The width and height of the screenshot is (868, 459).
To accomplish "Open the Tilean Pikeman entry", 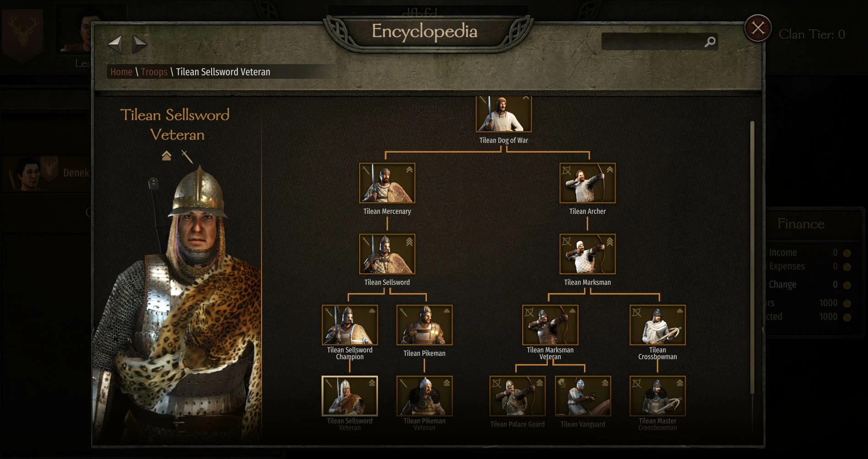I will click(x=424, y=325).
